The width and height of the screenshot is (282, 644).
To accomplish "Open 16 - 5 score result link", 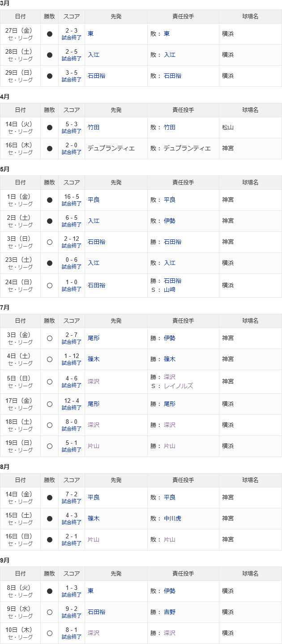I will [x=72, y=196].
